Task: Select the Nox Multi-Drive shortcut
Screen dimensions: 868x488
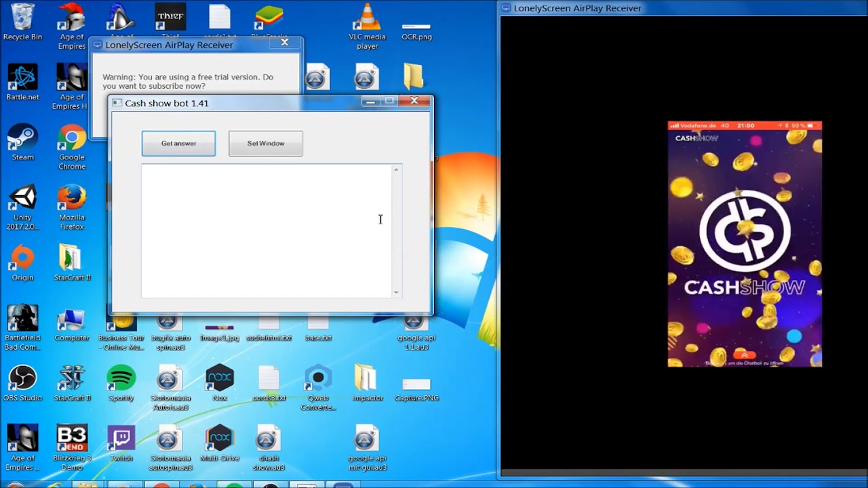Action: 220,444
